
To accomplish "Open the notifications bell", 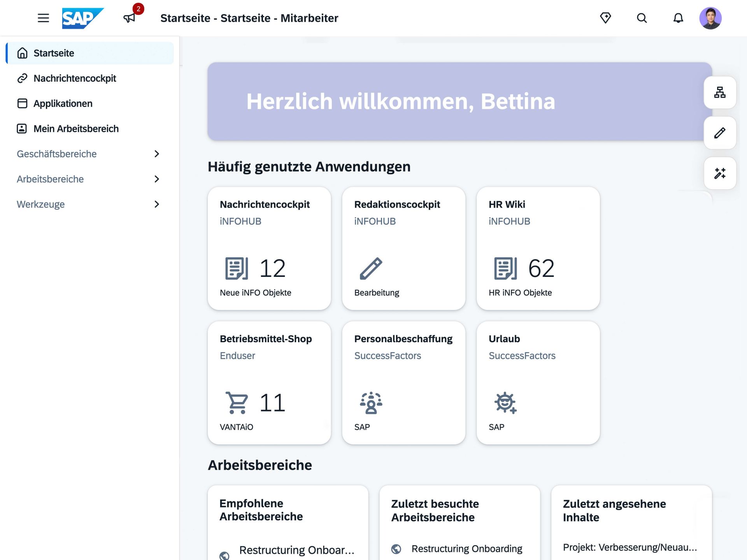I will tap(678, 18).
